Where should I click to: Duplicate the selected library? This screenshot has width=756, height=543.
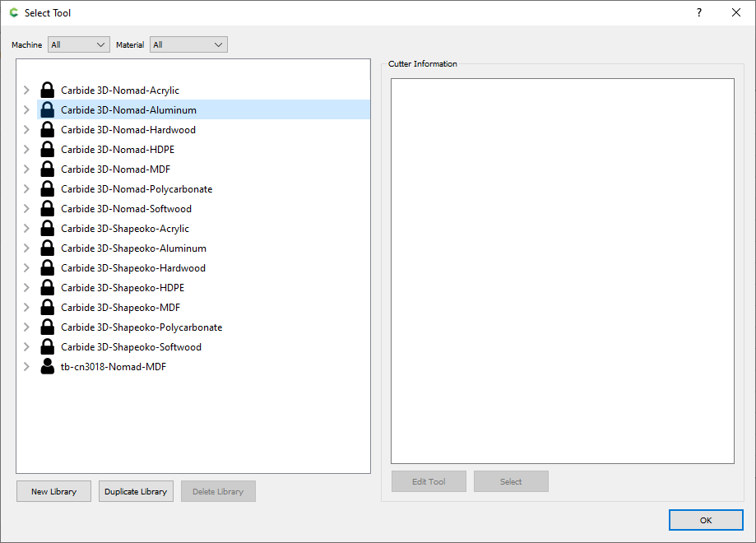[x=136, y=491]
